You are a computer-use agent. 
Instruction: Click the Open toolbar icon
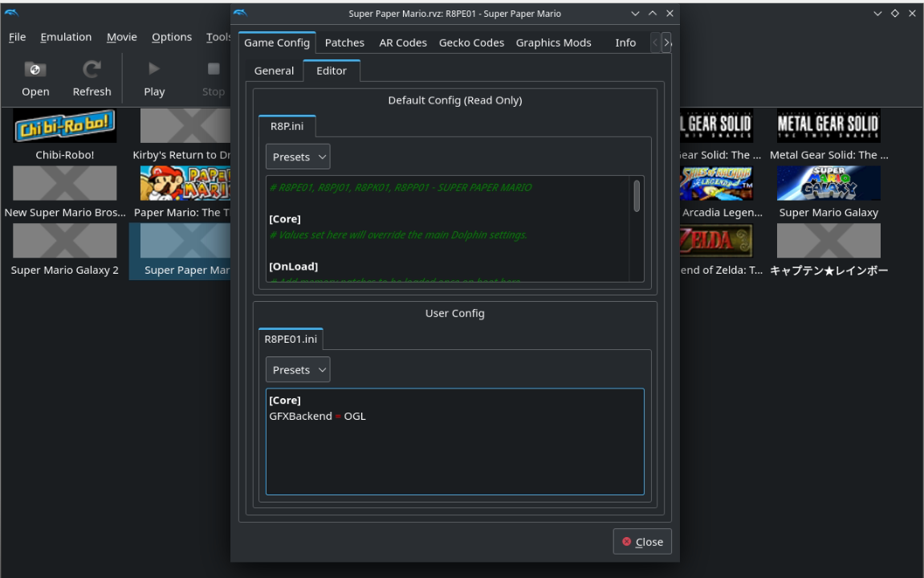tap(35, 70)
